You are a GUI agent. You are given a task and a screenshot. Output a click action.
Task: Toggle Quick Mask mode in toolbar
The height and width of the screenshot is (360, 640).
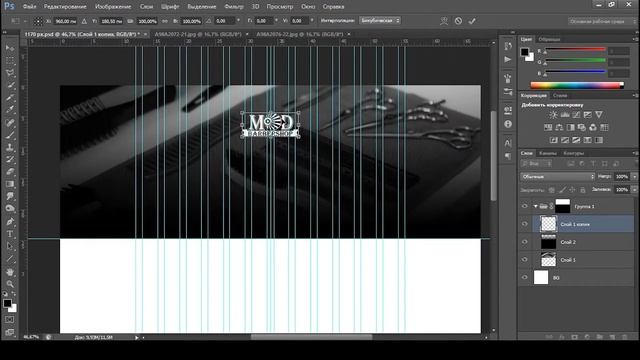click(x=9, y=320)
